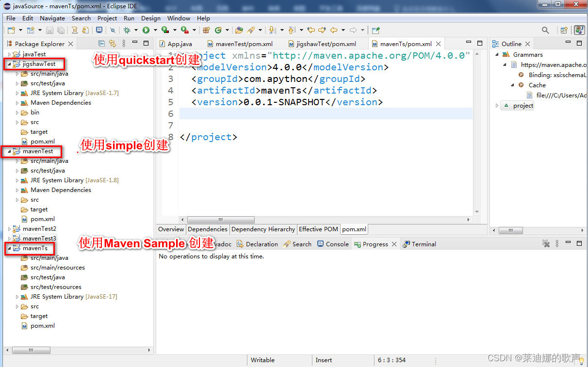The height and width of the screenshot is (367, 588).
Task: Toggle Link with Editor in Package Explorer
Action: point(113,44)
